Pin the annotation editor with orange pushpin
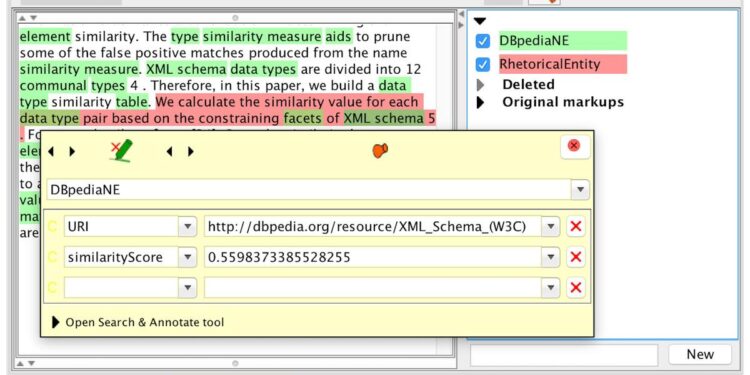The width and height of the screenshot is (750, 375). (380, 150)
